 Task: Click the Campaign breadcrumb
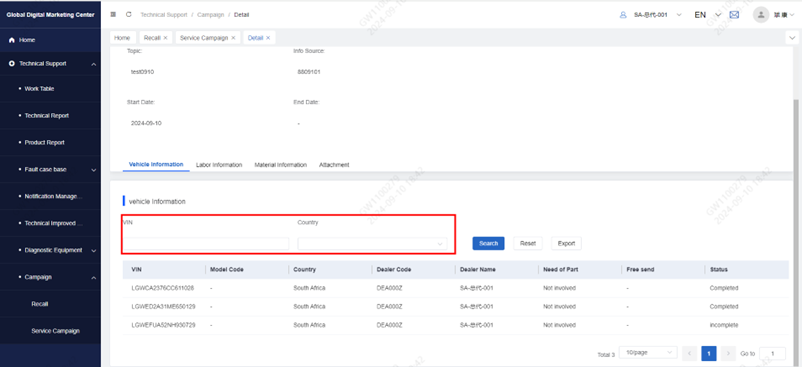[211, 15]
